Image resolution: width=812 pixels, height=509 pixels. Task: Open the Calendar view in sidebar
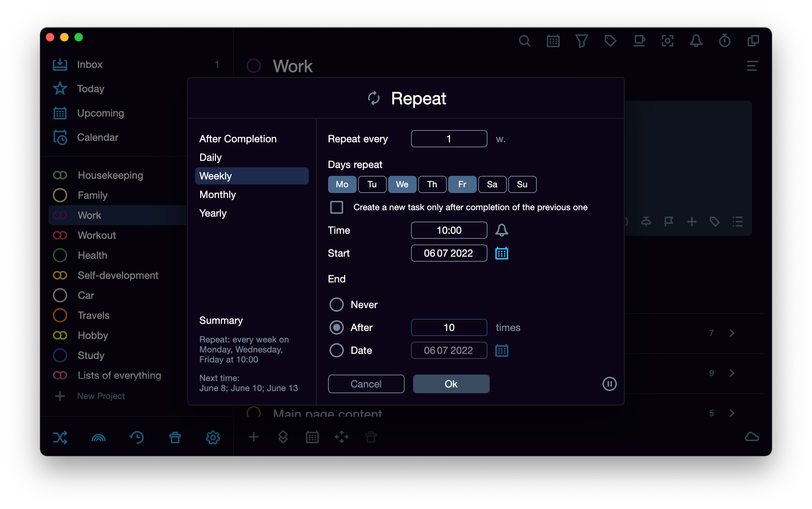[98, 137]
